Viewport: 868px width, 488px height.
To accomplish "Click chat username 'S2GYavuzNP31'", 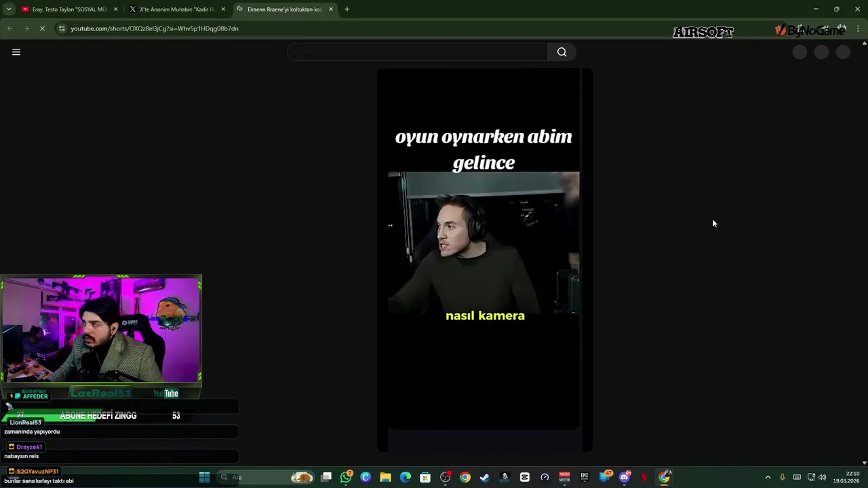I will pyautogui.click(x=37, y=471).
